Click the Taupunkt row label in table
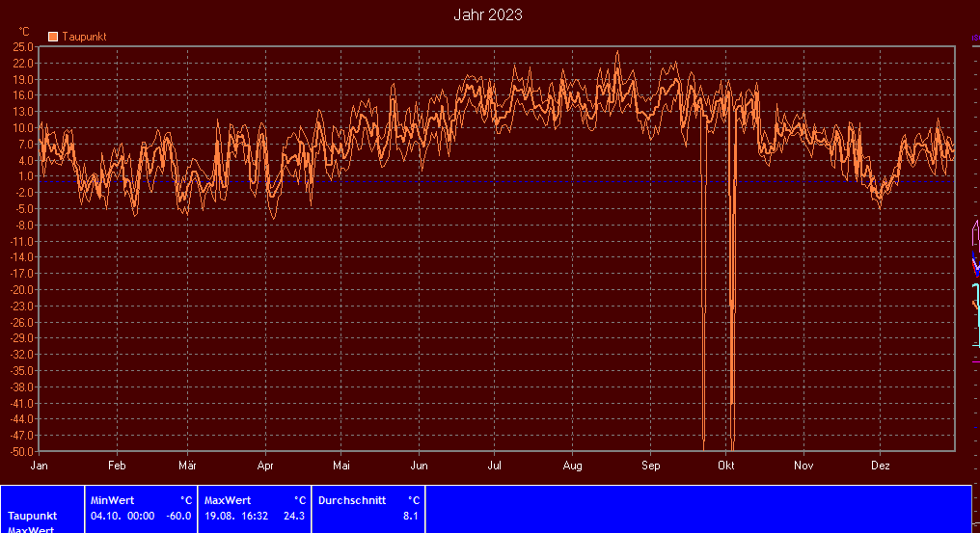Image resolution: width=980 pixels, height=533 pixels. pyautogui.click(x=33, y=516)
